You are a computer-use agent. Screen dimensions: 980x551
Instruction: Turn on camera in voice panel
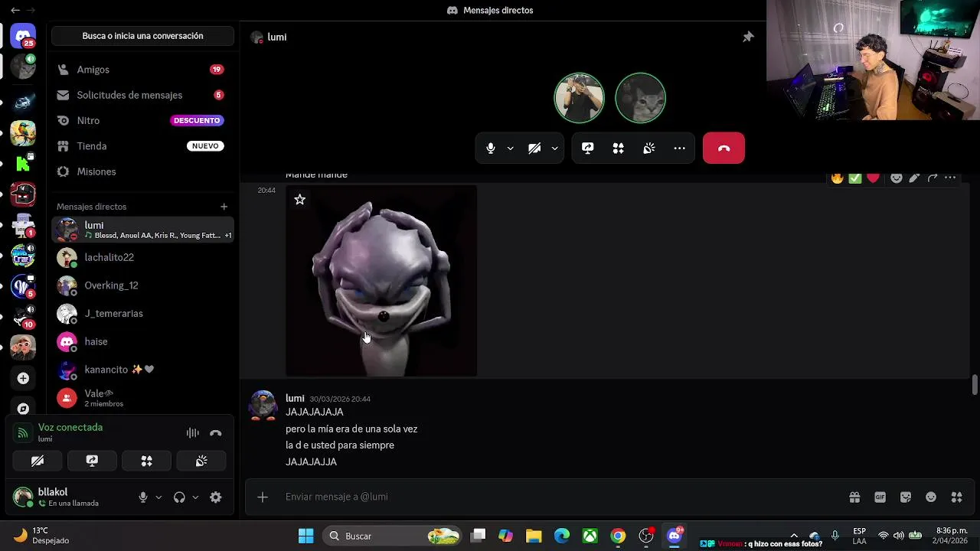point(38,461)
